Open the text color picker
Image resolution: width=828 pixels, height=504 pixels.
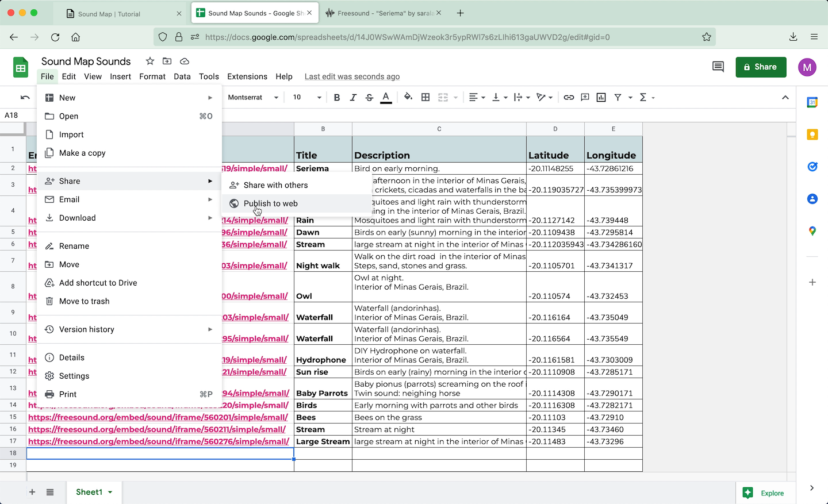tap(386, 98)
